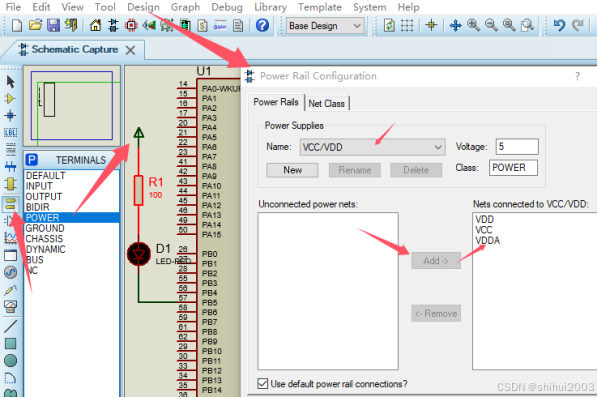The height and width of the screenshot is (398, 598).
Task: Click the Class input field
Action: [513, 168]
